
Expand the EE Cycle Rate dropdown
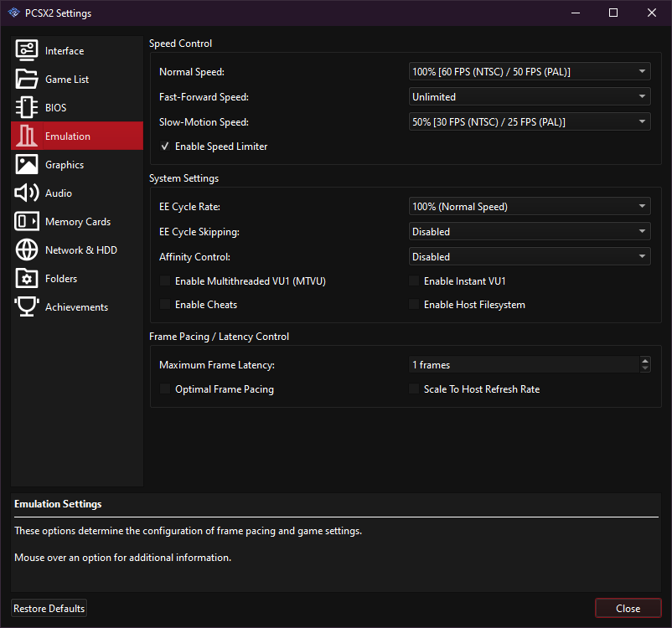click(530, 207)
